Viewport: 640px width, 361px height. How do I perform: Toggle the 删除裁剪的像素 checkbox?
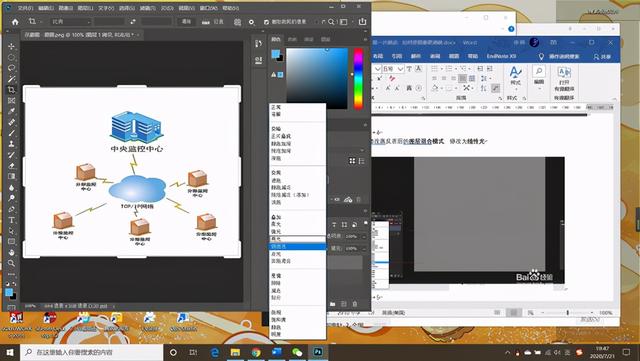coord(266,22)
